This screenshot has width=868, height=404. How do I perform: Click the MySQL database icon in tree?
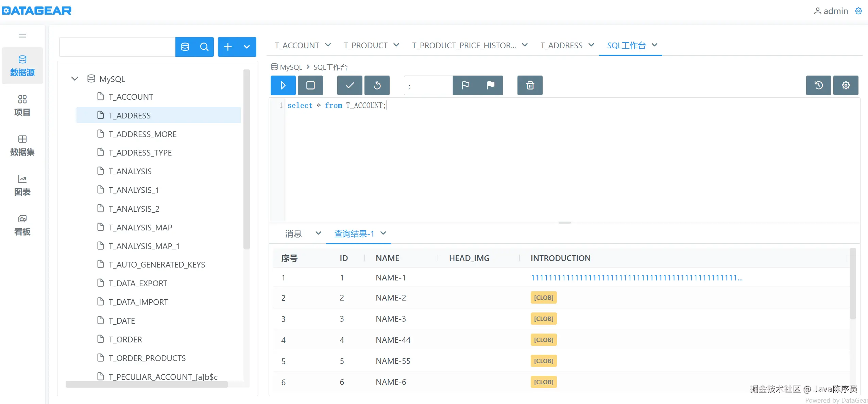(91, 79)
